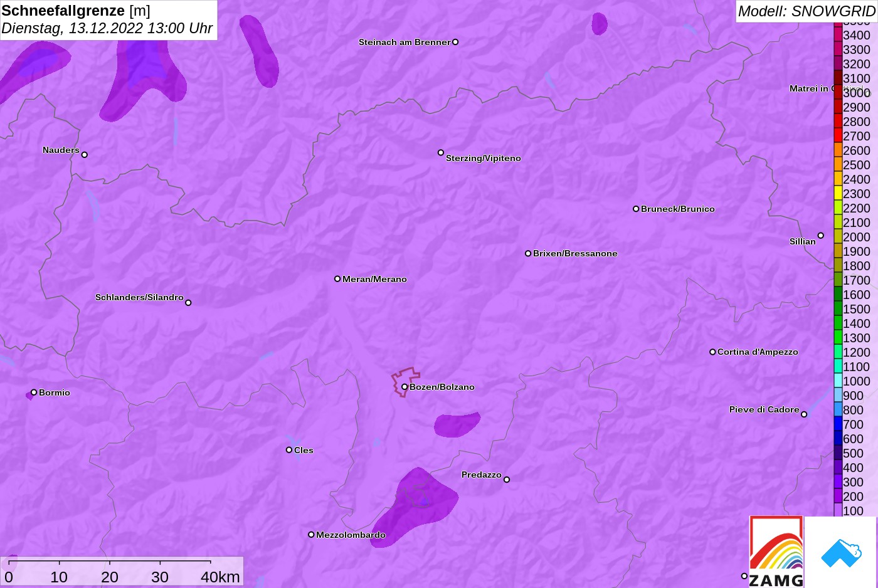Click the date 'Dienstag, 13.12.2022 13:00 Uhr'
The height and width of the screenshot is (588, 878).
(x=107, y=28)
